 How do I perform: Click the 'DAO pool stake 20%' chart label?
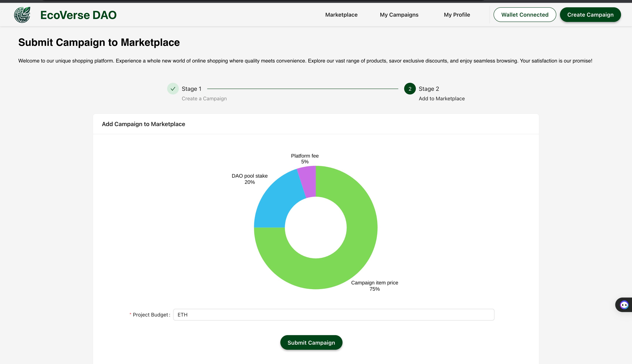click(250, 179)
